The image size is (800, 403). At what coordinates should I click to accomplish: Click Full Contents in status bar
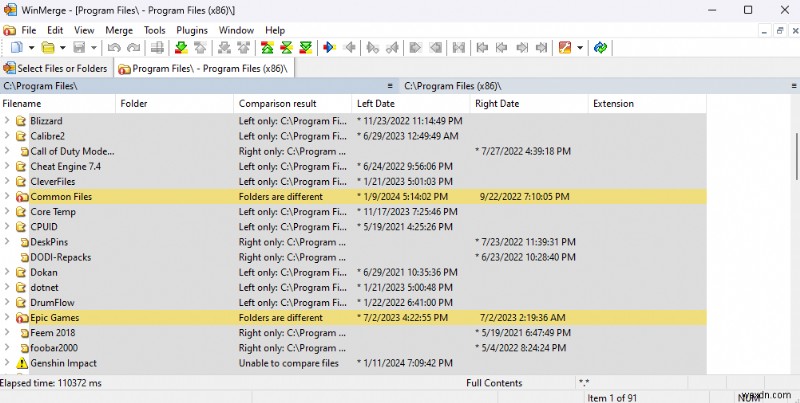click(x=494, y=383)
